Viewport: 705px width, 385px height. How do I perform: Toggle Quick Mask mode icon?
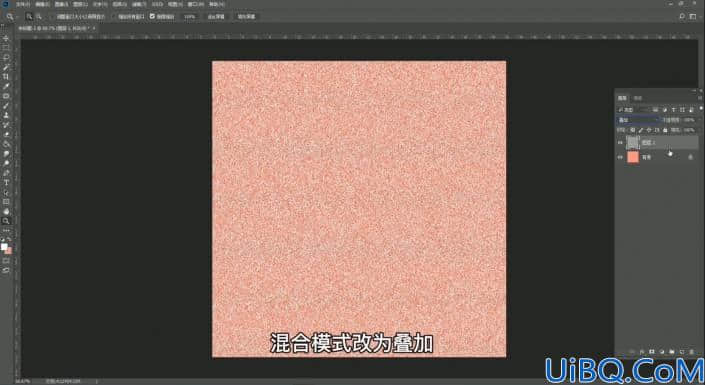click(6, 261)
